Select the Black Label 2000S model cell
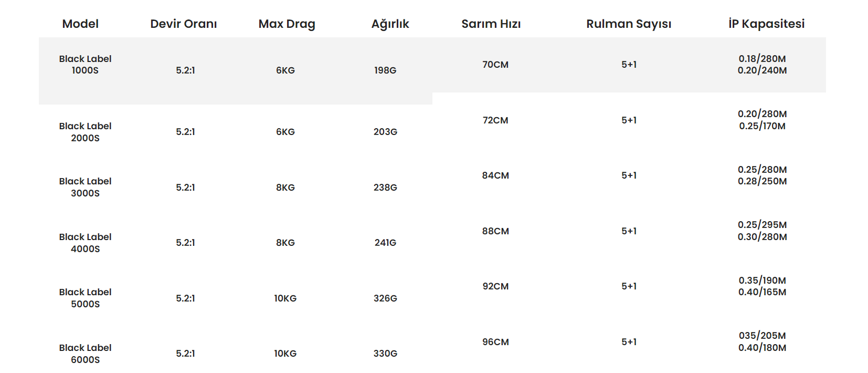Viewport: 868px width, 373px height. tap(85, 132)
